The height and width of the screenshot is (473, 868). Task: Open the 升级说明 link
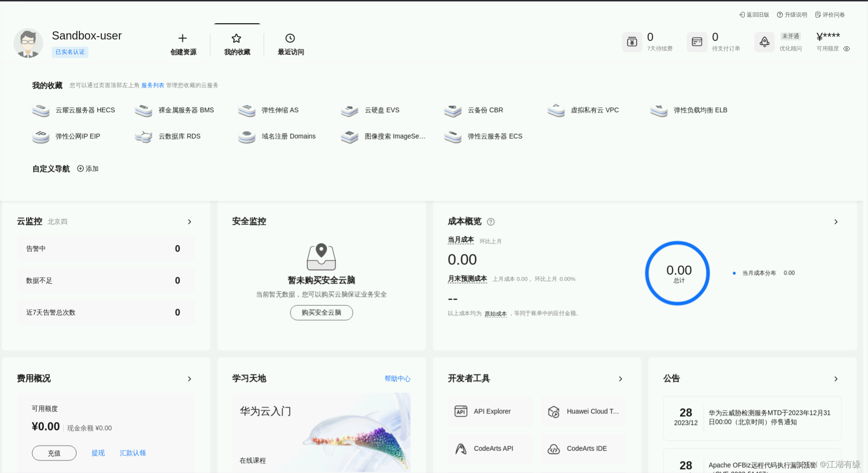click(792, 15)
